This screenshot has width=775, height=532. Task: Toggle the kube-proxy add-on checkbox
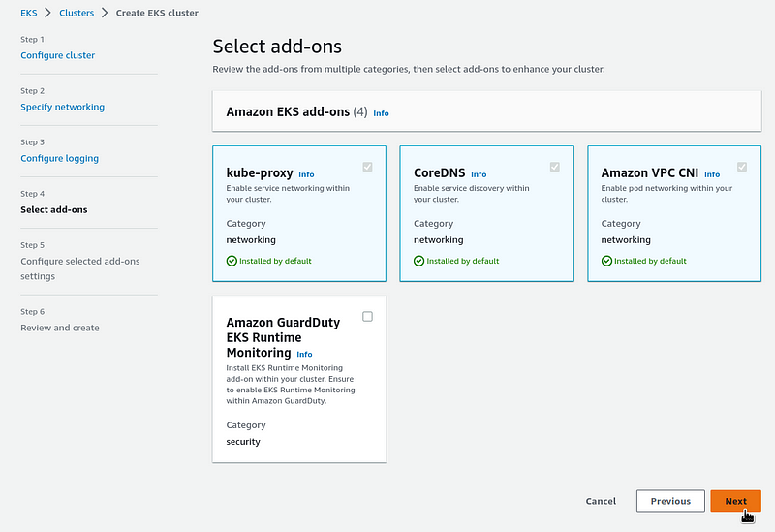[367, 167]
